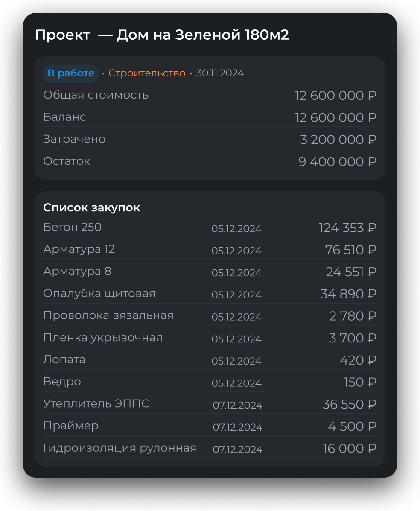This screenshot has width=420, height=511.
Task: Click the "В работе" status badge
Action: click(71, 73)
